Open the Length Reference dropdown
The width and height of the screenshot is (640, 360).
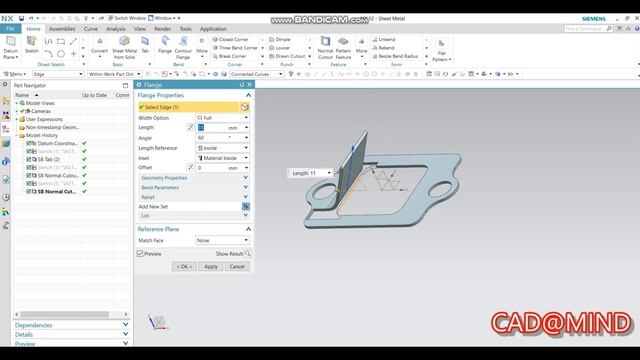coord(222,148)
